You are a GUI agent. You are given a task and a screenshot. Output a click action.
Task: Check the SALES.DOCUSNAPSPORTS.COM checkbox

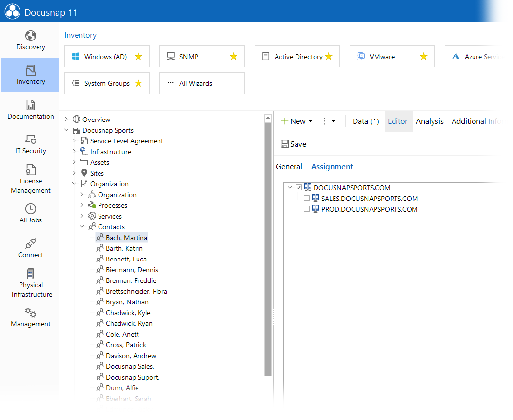(307, 198)
